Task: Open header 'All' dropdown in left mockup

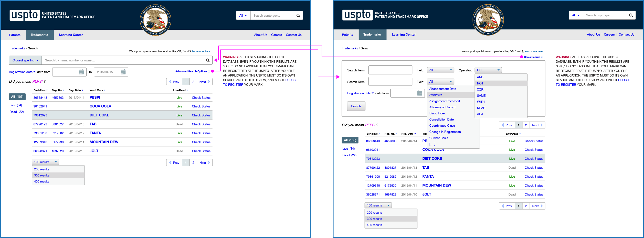Action: pyautogui.click(x=243, y=16)
